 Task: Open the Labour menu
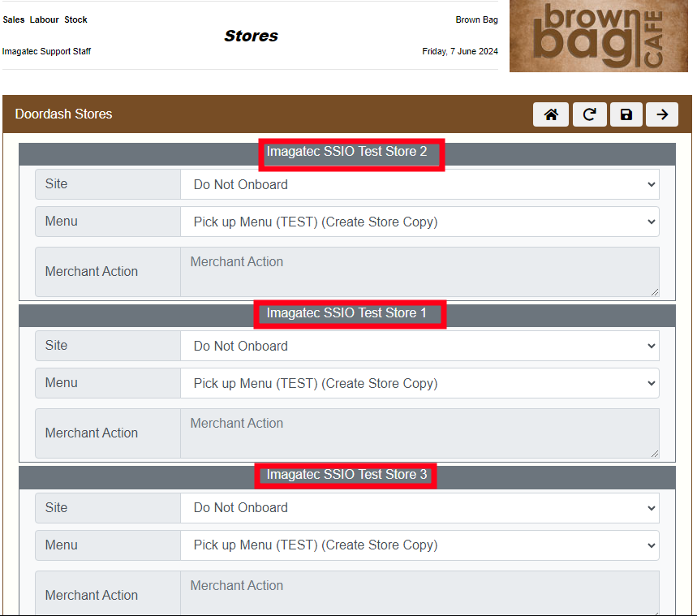(45, 19)
